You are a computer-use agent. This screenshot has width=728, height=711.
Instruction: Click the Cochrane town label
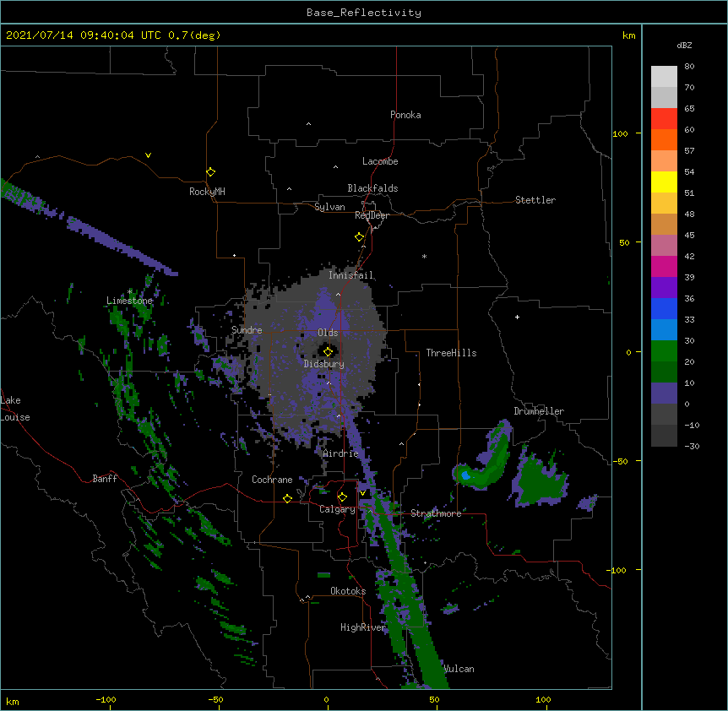272,480
